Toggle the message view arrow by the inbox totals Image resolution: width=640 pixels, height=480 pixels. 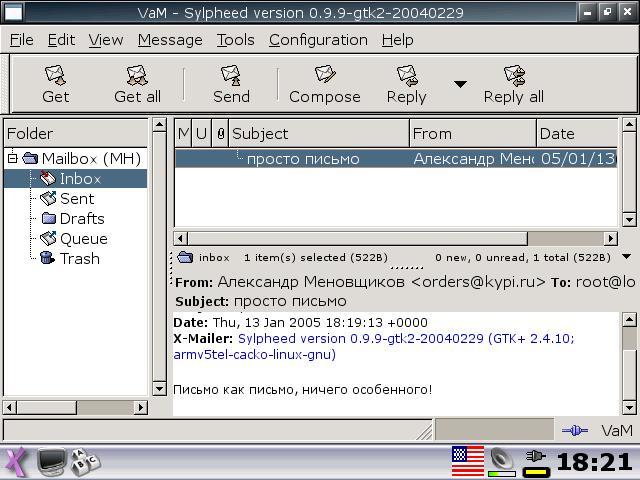click(627, 257)
